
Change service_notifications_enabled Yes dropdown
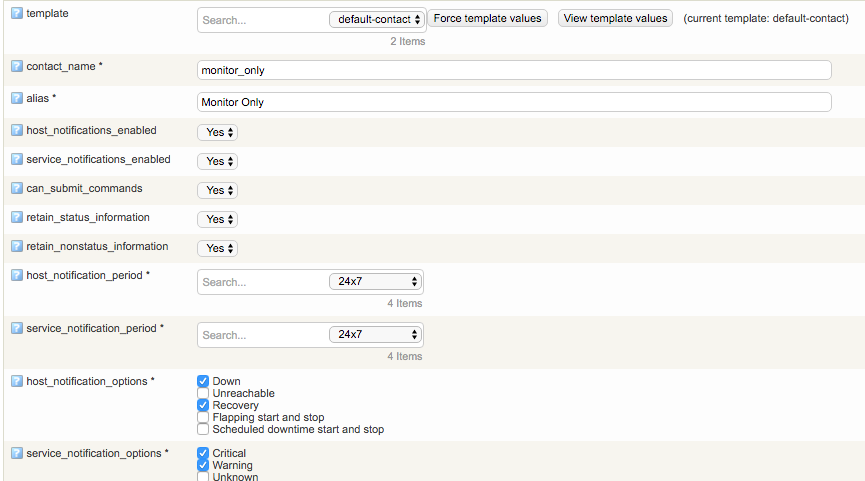pyautogui.click(x=218, y=162)
